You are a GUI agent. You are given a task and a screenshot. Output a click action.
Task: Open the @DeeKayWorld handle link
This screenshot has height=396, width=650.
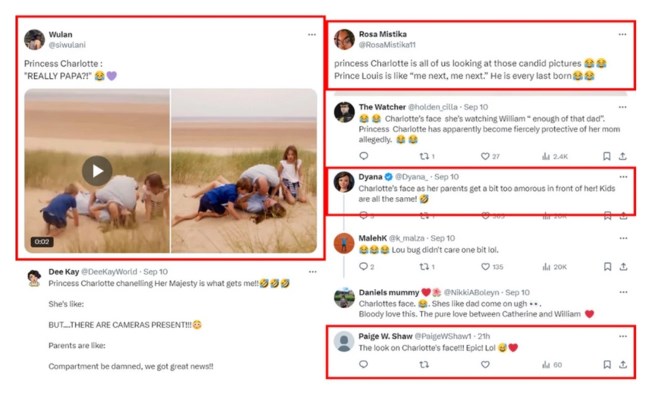[109, 272]
